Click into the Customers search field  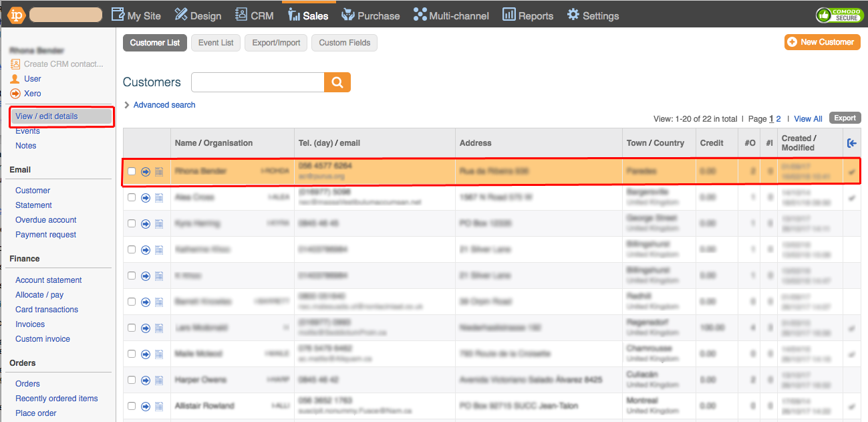257,82
